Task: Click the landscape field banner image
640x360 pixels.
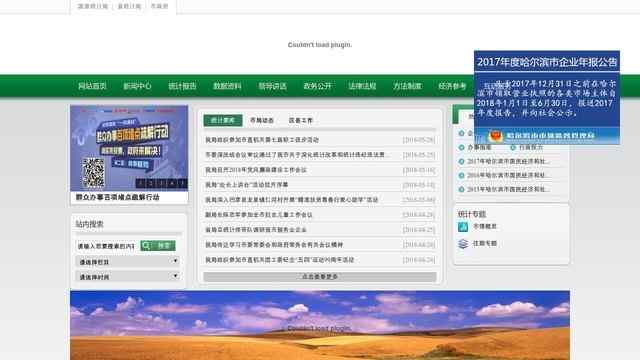Action: [x=320, y=325]
